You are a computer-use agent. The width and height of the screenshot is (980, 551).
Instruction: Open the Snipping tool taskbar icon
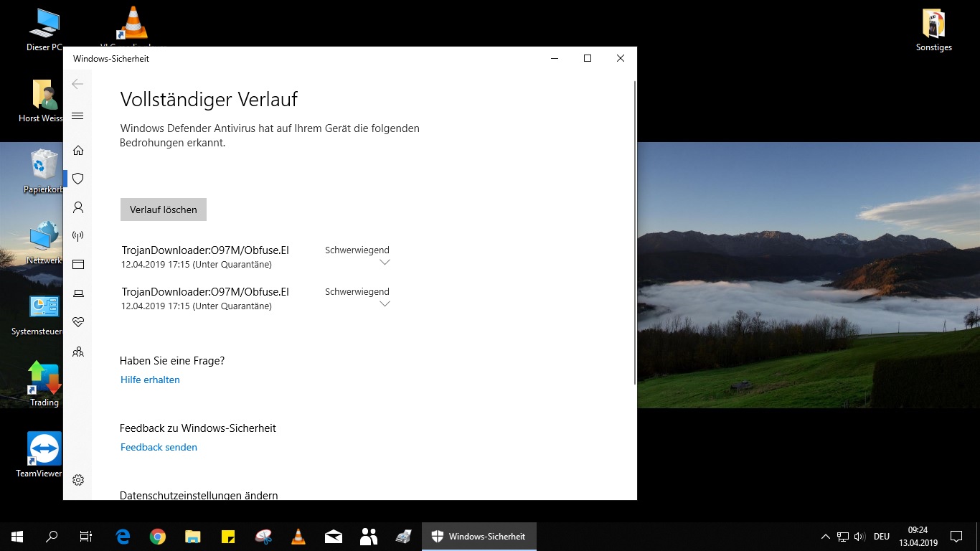[x=263, y=536]
